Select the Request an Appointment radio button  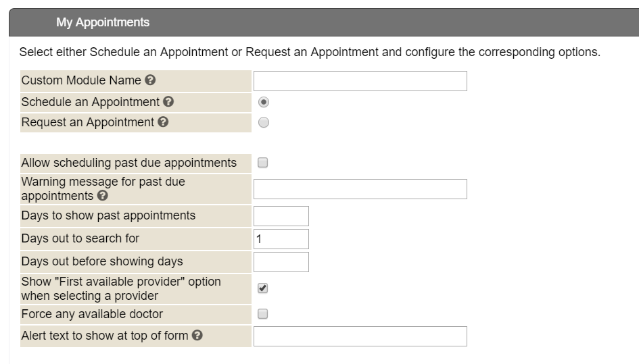coord(264,123)
